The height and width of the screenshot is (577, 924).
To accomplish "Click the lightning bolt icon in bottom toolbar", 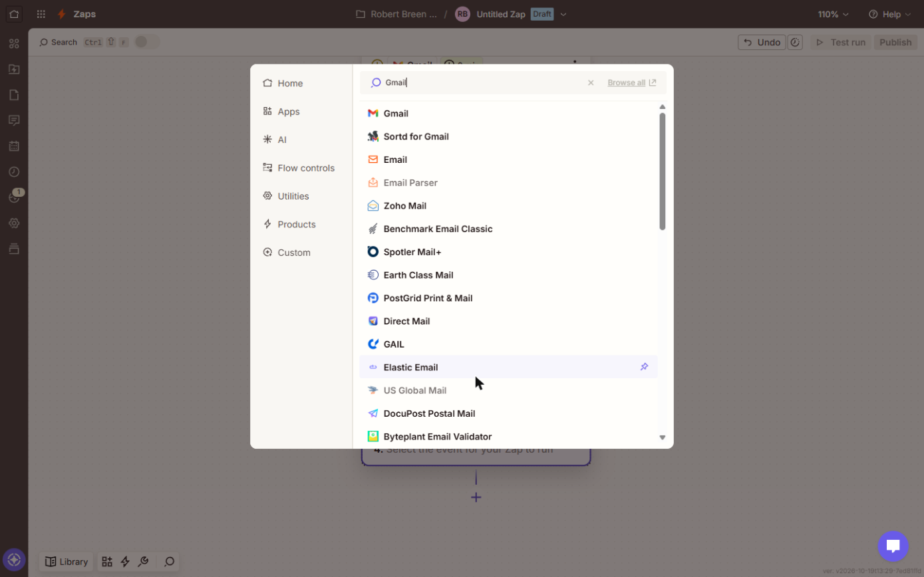I will tap(125, 562).
